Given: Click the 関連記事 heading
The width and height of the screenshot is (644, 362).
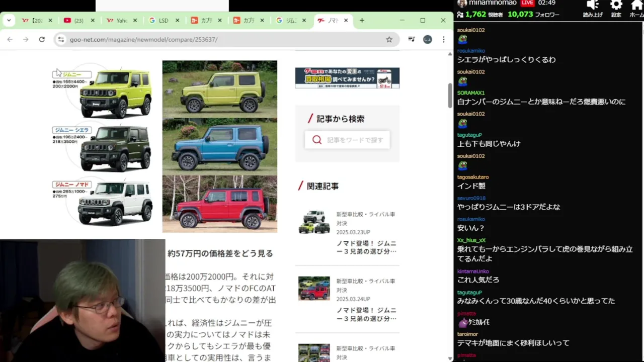Looking at the screenshot, I should (323, 186).
